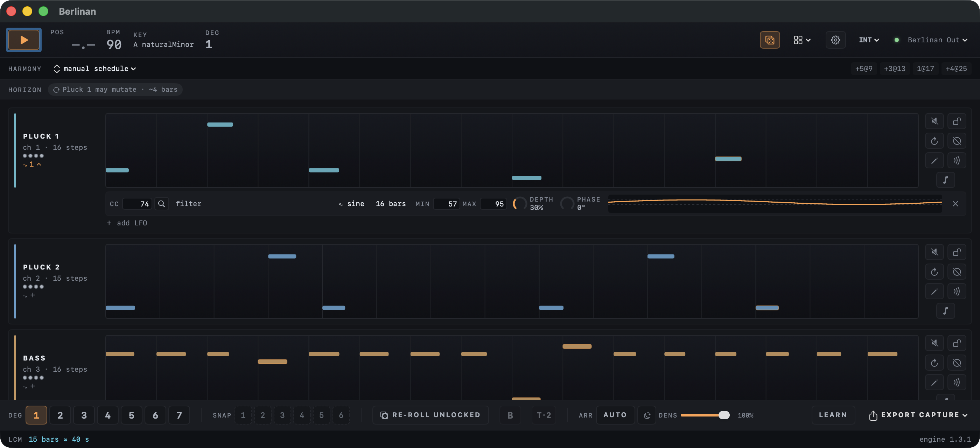The width and height of the screenshot is (980, 448).
Task: Select degree 5 in bottom bar
Action: pos(132,415)
